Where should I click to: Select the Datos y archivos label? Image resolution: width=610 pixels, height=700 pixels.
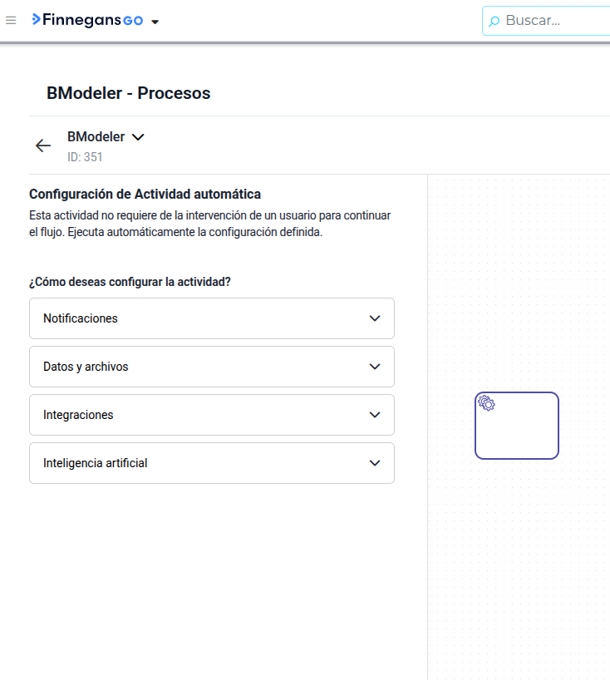click(x=86, y=367)
